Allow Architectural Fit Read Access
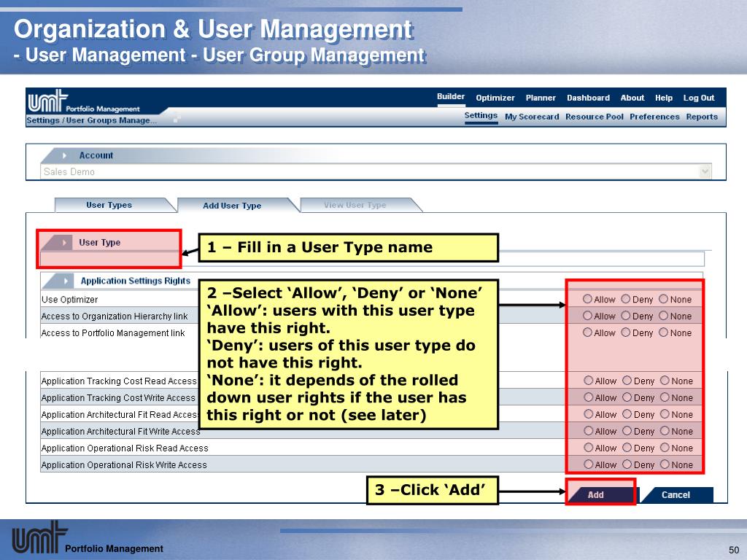747x560 pixels. pos(589,414)
